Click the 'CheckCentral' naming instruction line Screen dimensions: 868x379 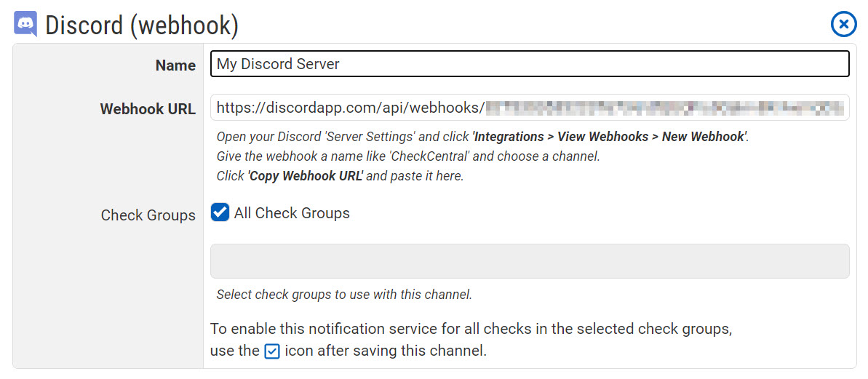tap(407, 156)
